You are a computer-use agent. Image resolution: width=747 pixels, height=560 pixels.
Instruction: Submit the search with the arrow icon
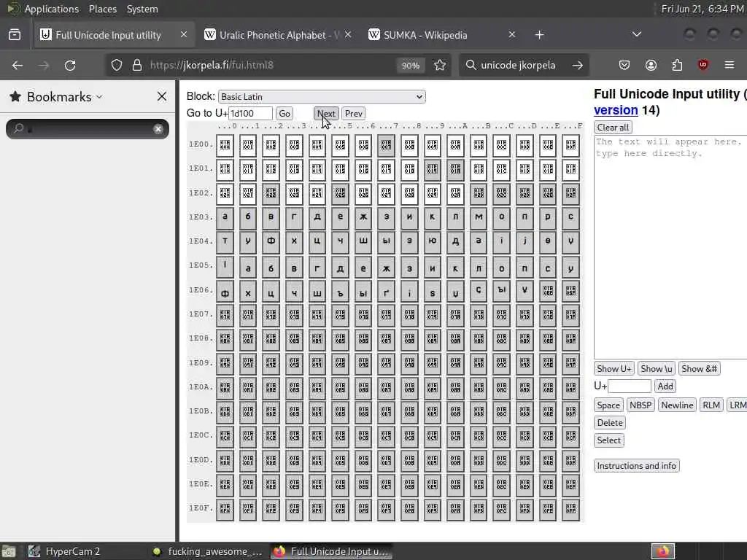click(x=578, y=65)
